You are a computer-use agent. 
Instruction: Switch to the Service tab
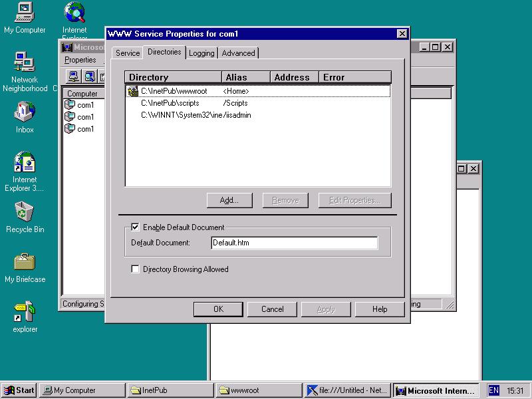click(x=127, y=53)
